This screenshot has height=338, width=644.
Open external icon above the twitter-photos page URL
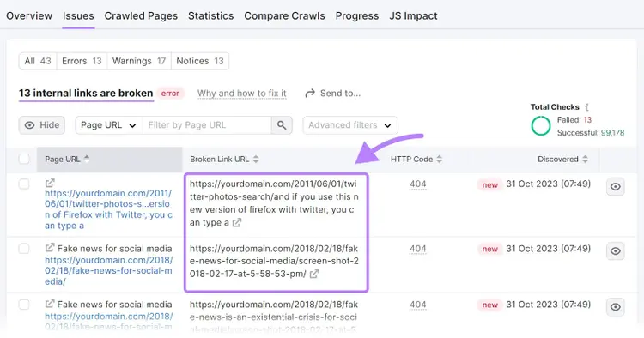[50, 183]
